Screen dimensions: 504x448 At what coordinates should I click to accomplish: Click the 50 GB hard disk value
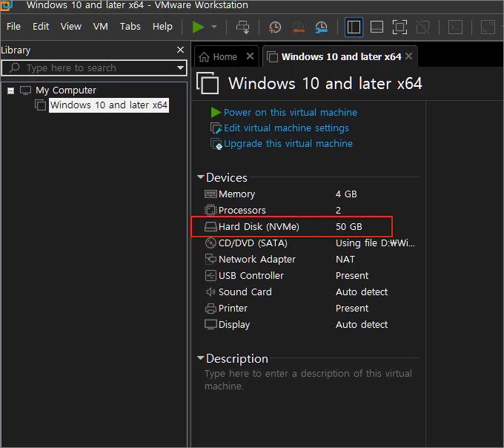pos(349,227)
